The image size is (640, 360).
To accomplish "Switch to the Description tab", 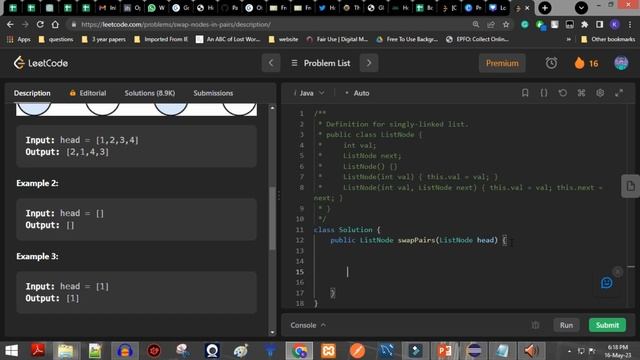I will [32, 93].
